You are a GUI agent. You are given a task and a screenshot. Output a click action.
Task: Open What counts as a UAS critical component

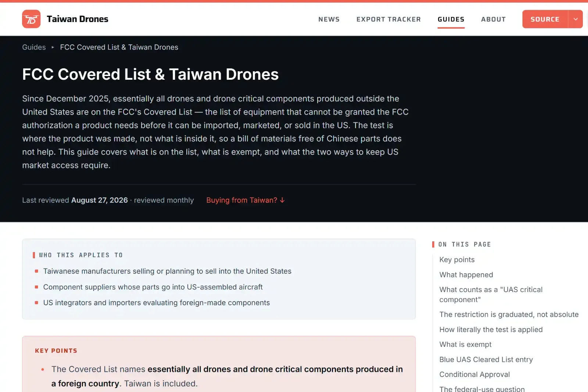[491, 295]
